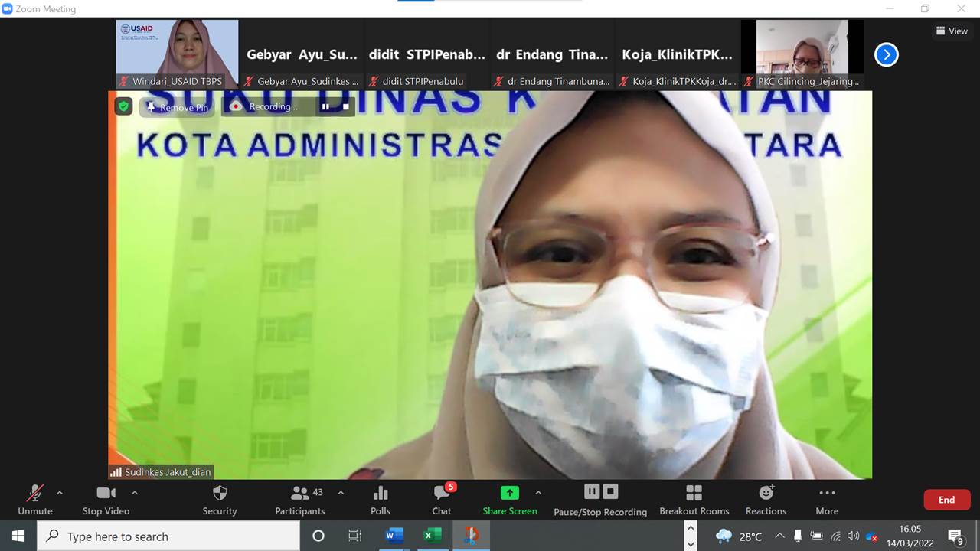Image resolution: width=980 pixels, height=551 pixels.
Task: Expand audio options arrow beside Unmute
Action: pyautogui.click(x=60, y=493)
